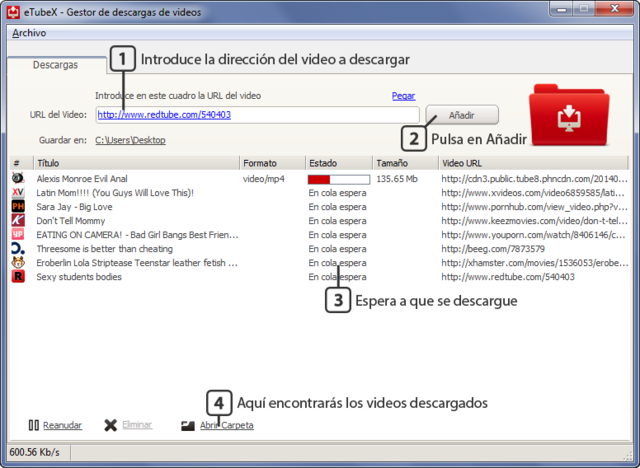Click the xhamster.com URL cell
Image resolution: width=640 pixels, height=468 pixels.
(x=535, y=263)
